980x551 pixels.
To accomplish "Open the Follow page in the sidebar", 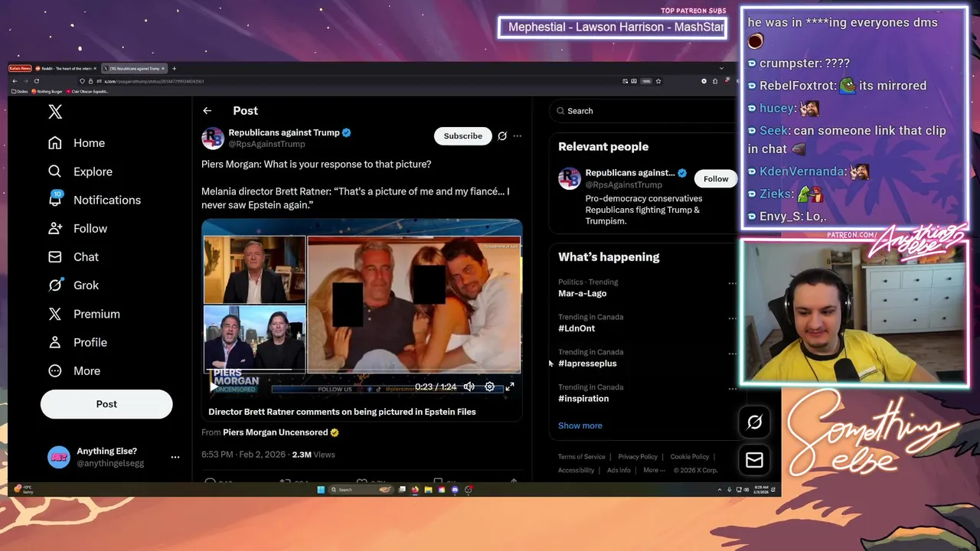I will pyautogui.click(x=77, y=228).
